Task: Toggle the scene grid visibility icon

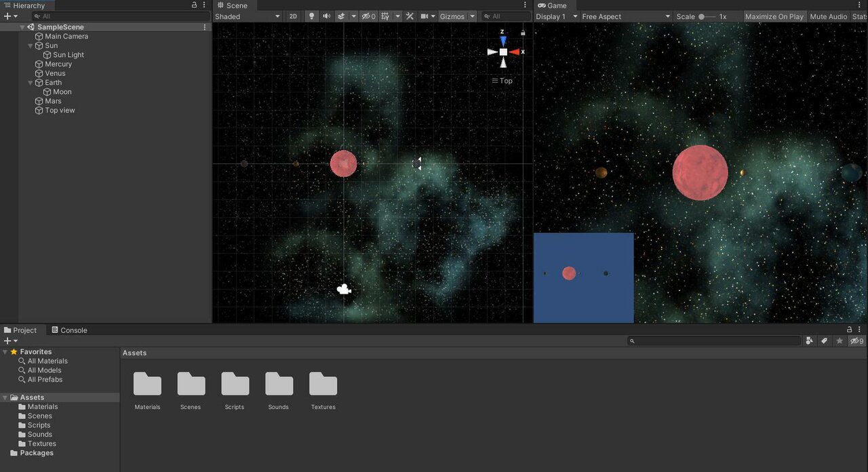Action: coord(385,16)
